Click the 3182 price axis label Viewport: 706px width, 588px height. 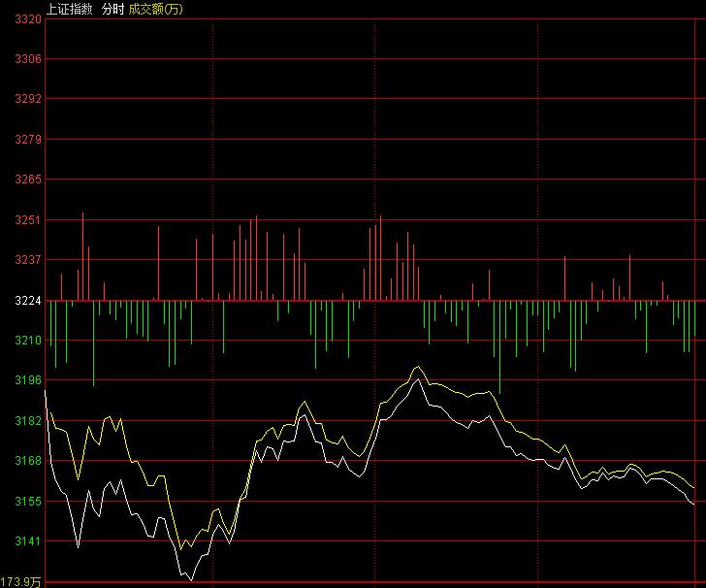tap(28, 420)
